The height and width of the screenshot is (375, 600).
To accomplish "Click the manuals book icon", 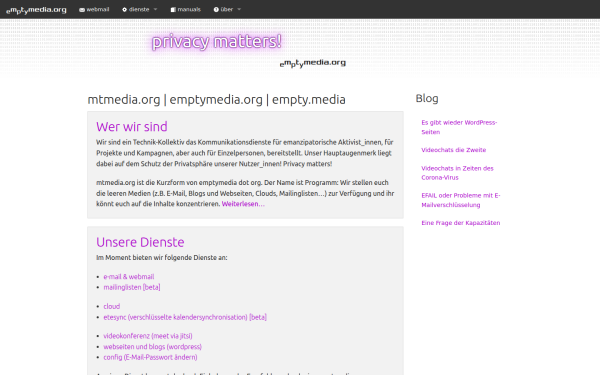I will point(173,10).
